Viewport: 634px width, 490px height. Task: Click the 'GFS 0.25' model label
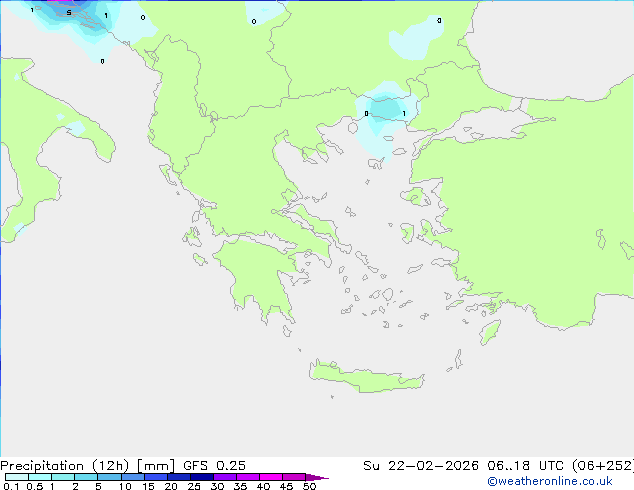[x=214, y=466]
